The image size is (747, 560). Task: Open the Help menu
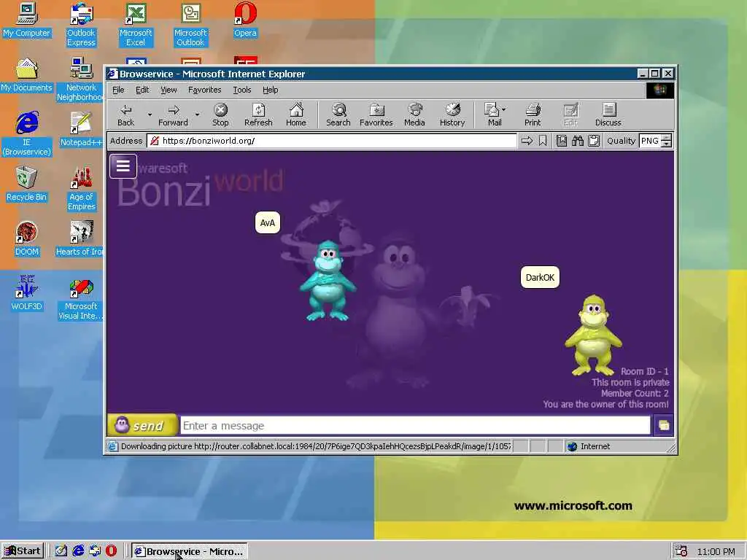tap(270, 90)
